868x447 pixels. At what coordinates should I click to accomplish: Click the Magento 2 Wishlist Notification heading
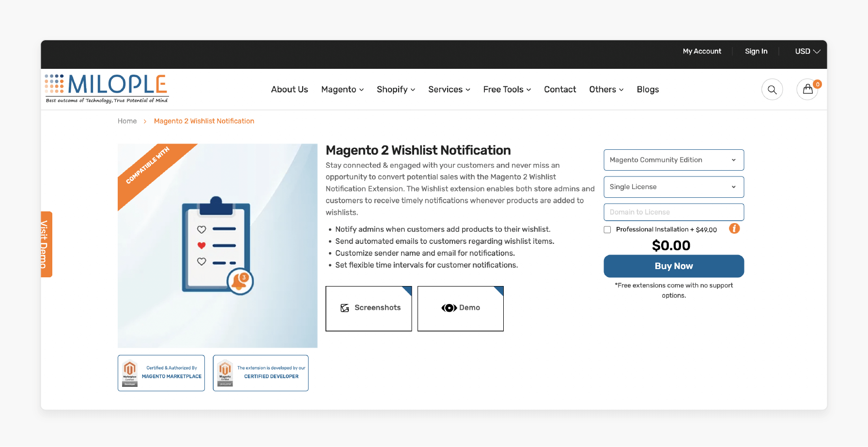(418, 150)
